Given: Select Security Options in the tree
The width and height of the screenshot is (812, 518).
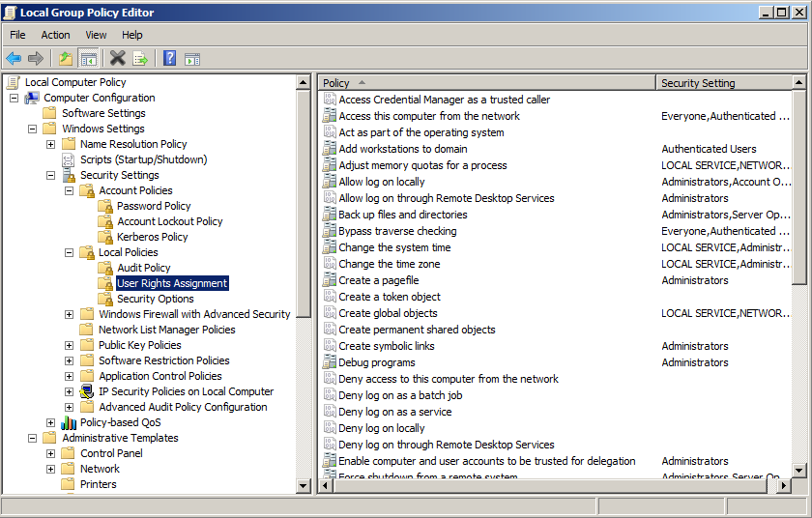Looking at the screenshot, I should tap(156, 299).
